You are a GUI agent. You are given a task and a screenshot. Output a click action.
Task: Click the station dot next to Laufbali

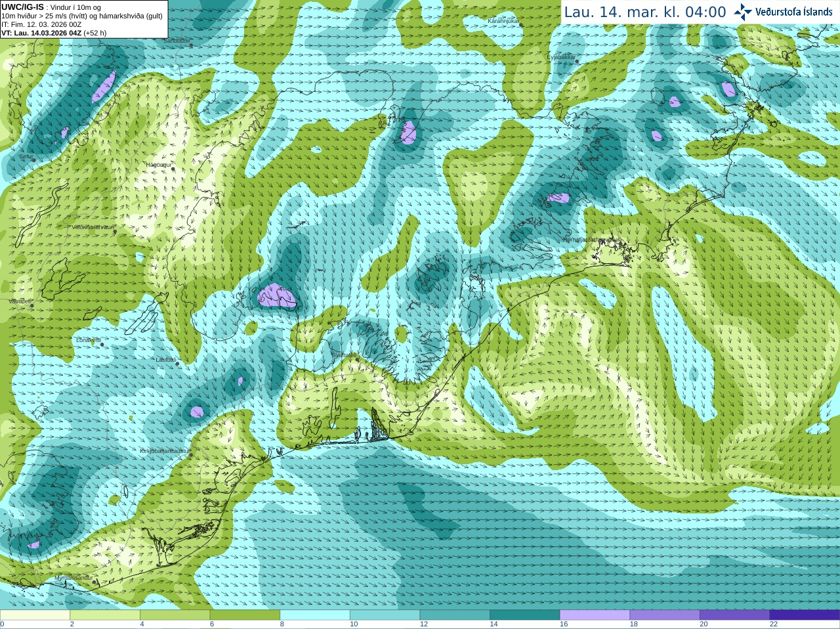click(178, 364)
